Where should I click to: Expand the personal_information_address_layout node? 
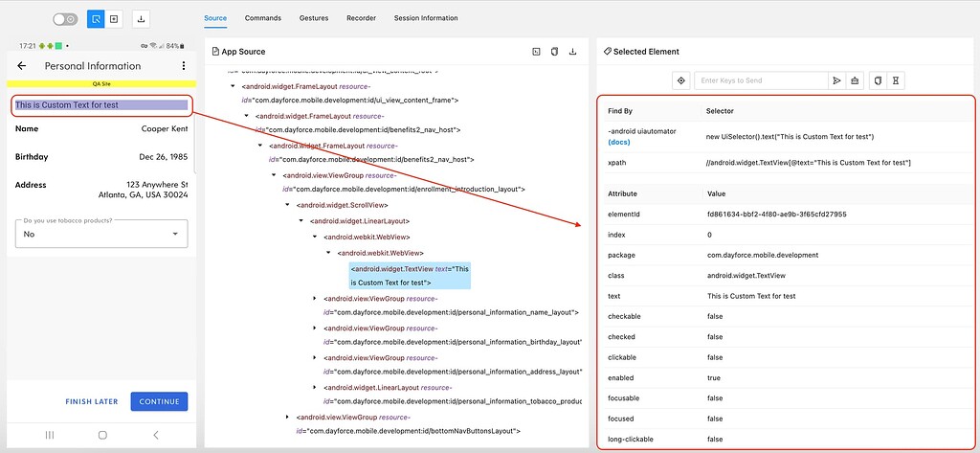(x=314, y=358)
